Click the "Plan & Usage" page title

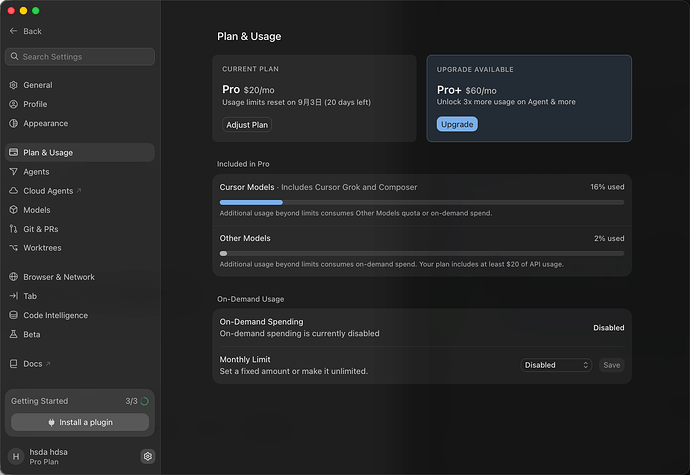[249, 36]
